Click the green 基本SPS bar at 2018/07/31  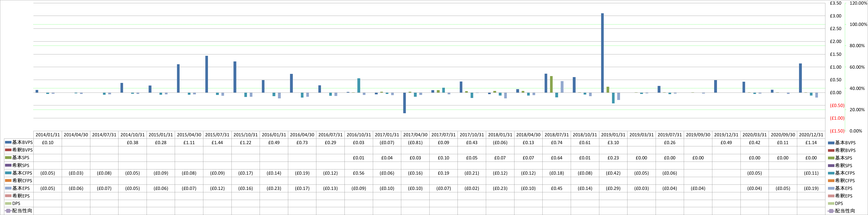(x=551, y=85)
